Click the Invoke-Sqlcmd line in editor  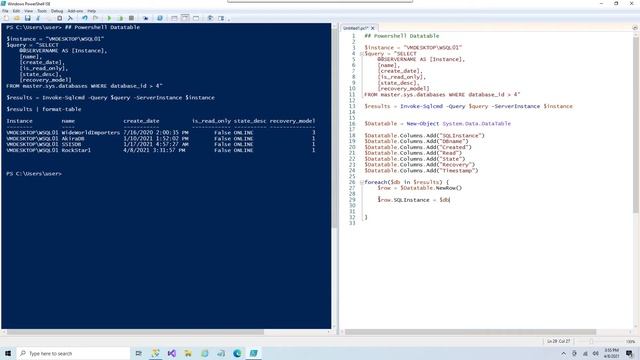pos(469,106)
